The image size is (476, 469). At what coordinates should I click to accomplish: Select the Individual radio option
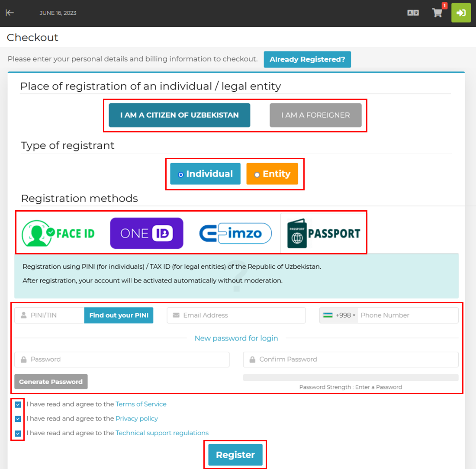coord(205,173)
